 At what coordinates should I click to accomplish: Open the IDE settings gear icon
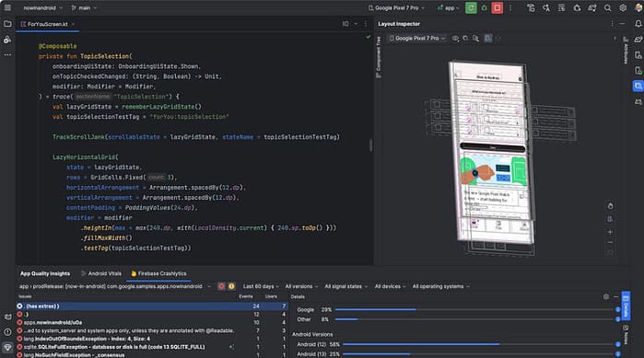click(623, 7)
